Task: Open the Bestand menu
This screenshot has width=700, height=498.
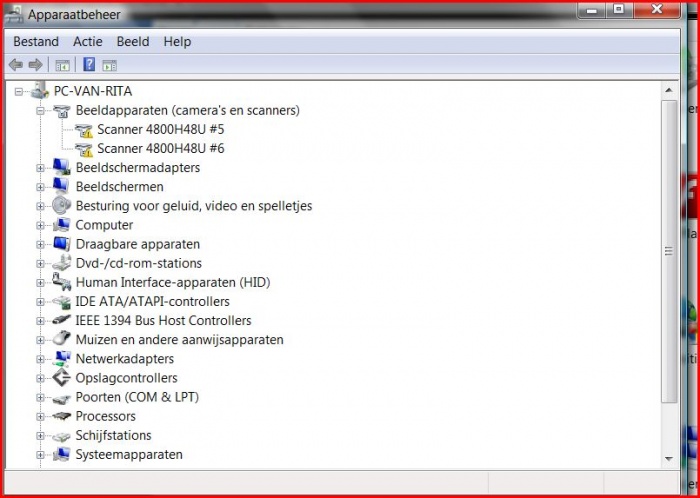Action: click(36, 42)
